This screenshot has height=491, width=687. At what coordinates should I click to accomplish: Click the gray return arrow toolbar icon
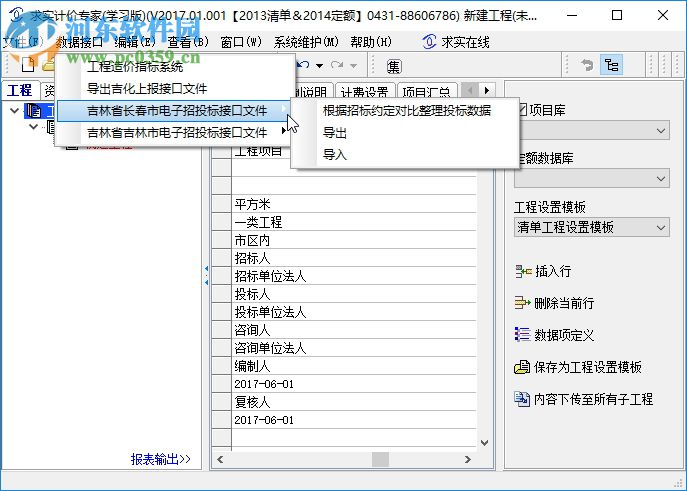click(587, 66)
